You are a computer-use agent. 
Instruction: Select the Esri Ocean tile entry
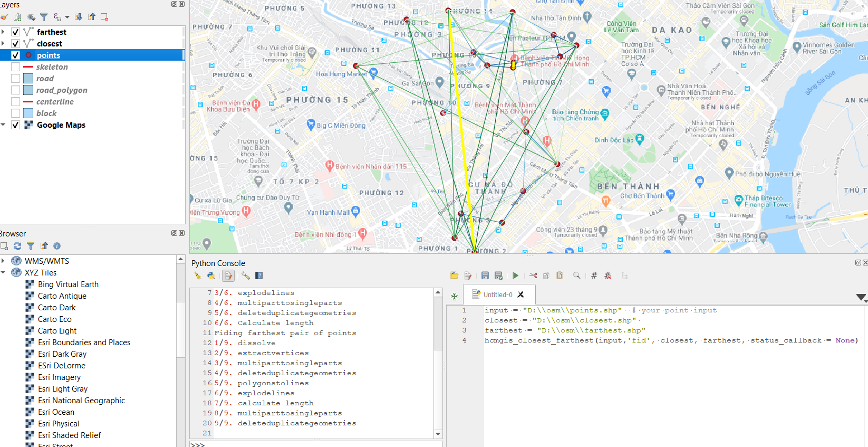pos(56,412)
